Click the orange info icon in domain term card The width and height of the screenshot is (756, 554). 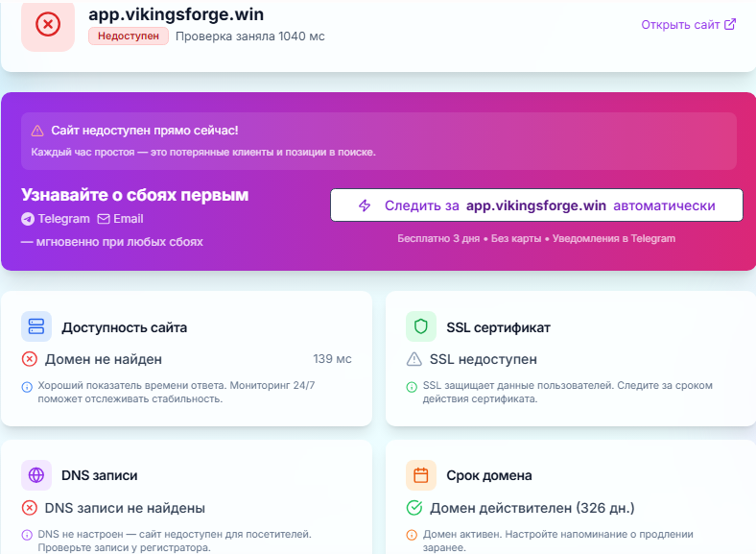pos(412,535)
